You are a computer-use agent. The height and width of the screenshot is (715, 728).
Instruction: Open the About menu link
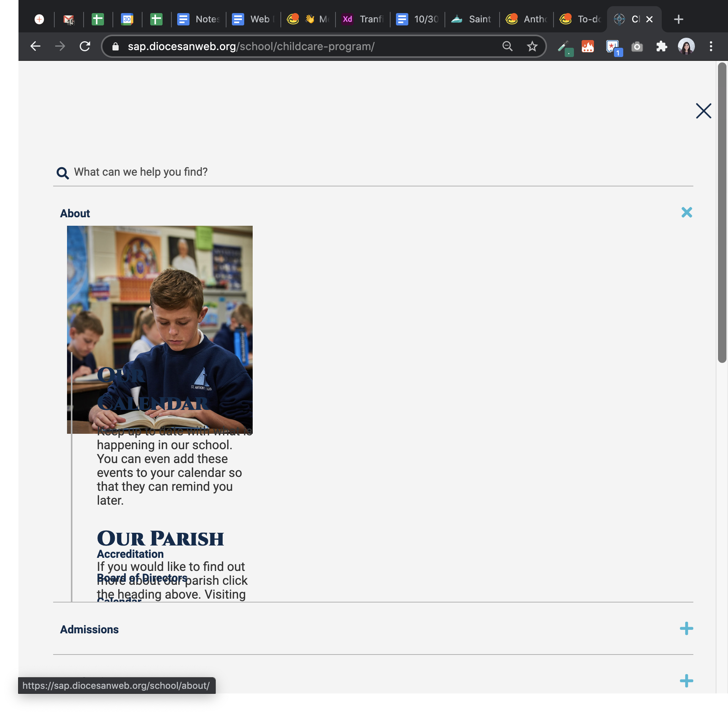75,213
